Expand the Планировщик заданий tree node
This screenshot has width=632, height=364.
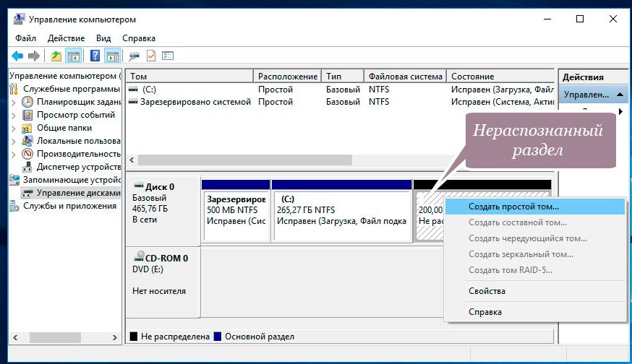[x=14, y=102]
